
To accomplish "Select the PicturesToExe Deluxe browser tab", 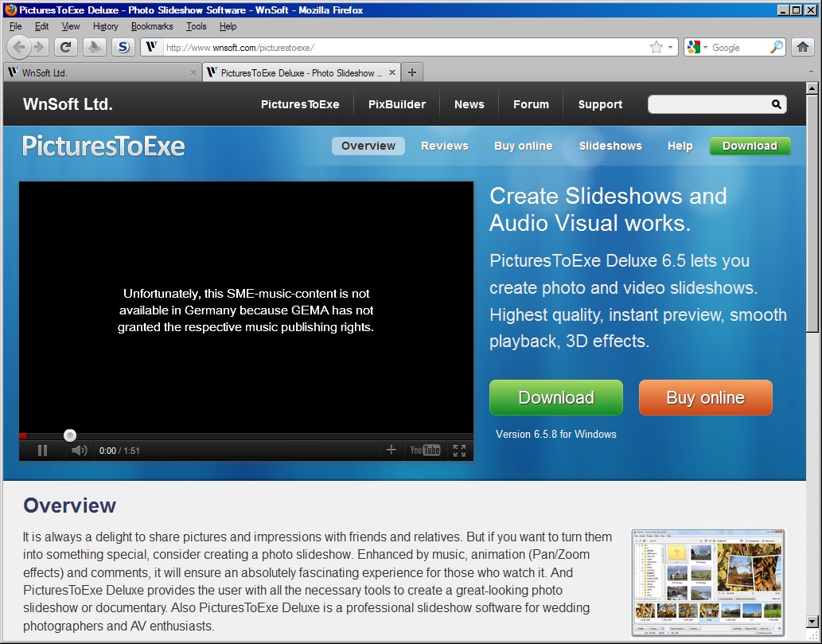I will pos(302,72).
